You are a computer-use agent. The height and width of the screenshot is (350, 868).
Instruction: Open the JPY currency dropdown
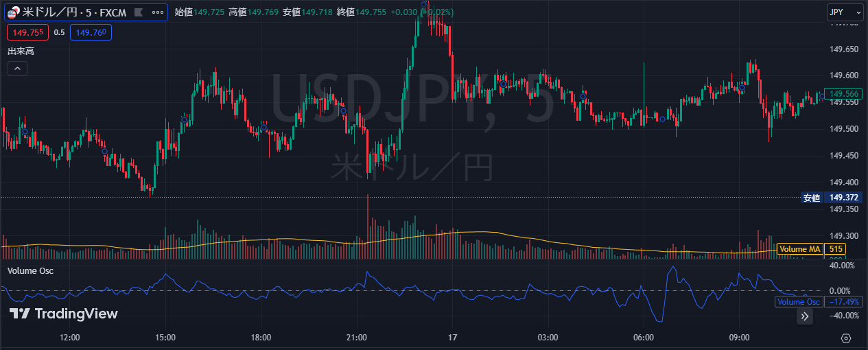point(844,12)
